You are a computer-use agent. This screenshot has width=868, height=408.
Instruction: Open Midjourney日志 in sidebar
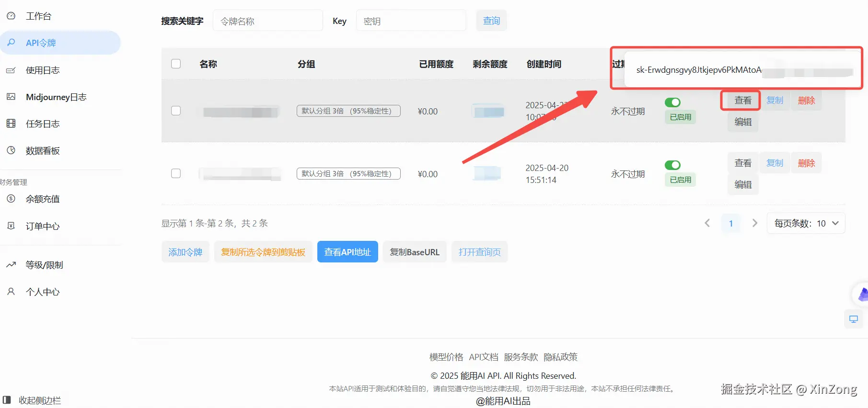click(x=56, y=97)
